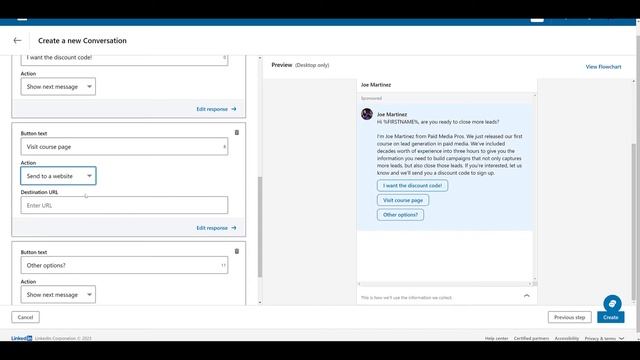Click the preview horizontal scrollbar

coord(444,284)
